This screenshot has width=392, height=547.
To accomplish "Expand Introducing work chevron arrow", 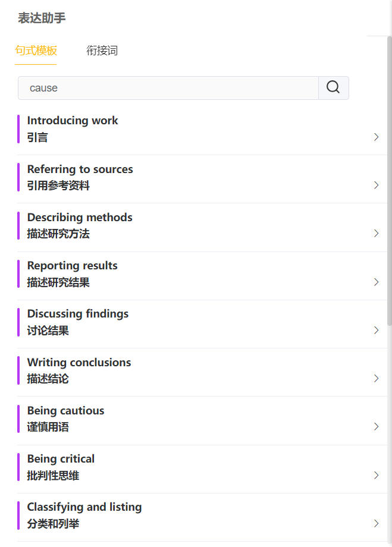I will pos(376,137).
